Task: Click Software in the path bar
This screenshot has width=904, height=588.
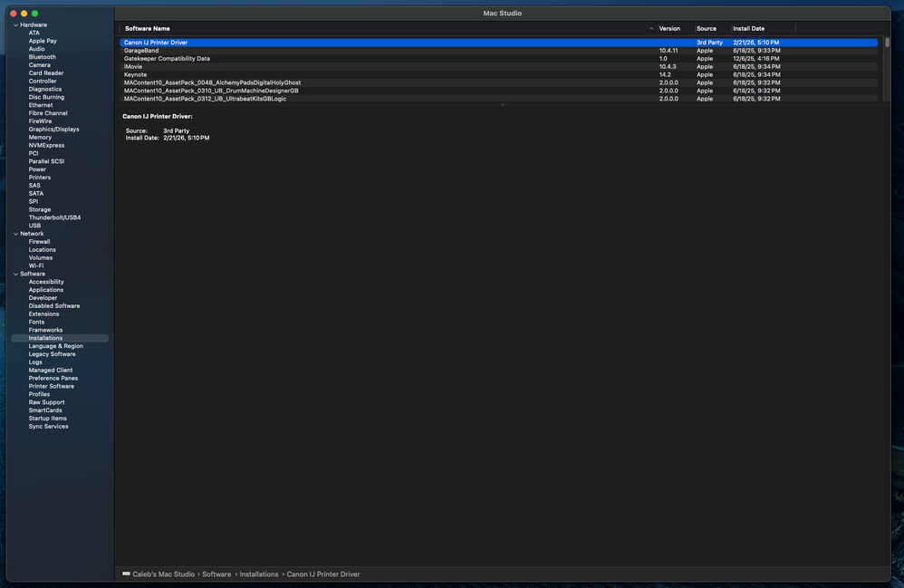Action: 216,574
